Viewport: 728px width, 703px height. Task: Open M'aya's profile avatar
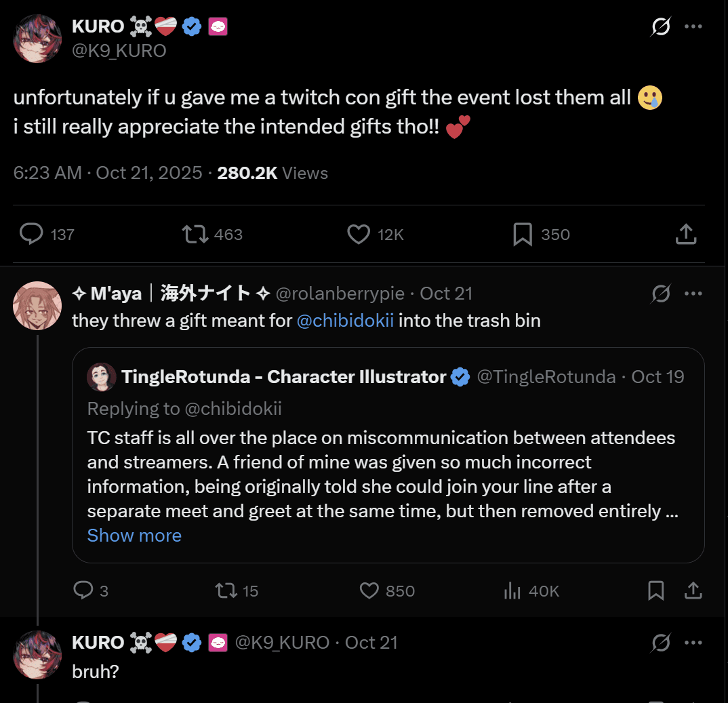38,306
